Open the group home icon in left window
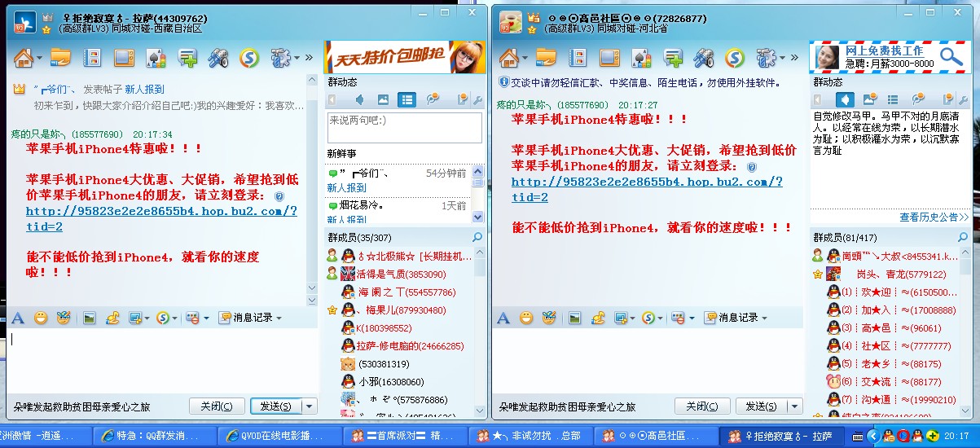Viewport: 980px width, 448px height. pos(24,58)
